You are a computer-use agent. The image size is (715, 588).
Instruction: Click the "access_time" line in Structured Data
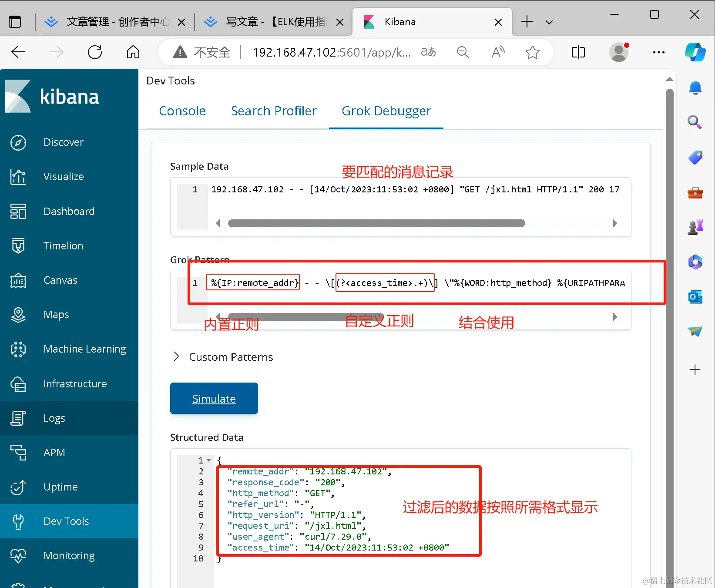click(338, 548)
